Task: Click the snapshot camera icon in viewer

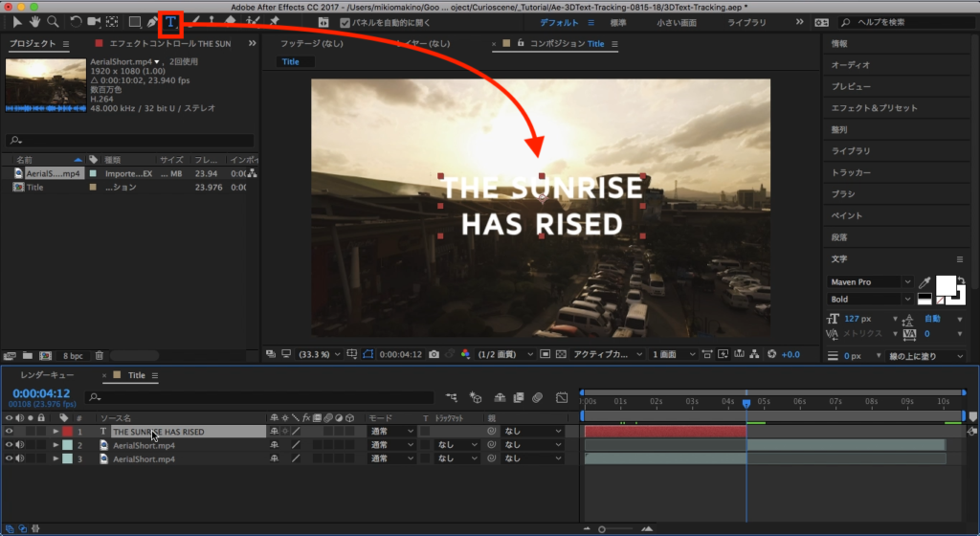Action: tap(434, 354)
